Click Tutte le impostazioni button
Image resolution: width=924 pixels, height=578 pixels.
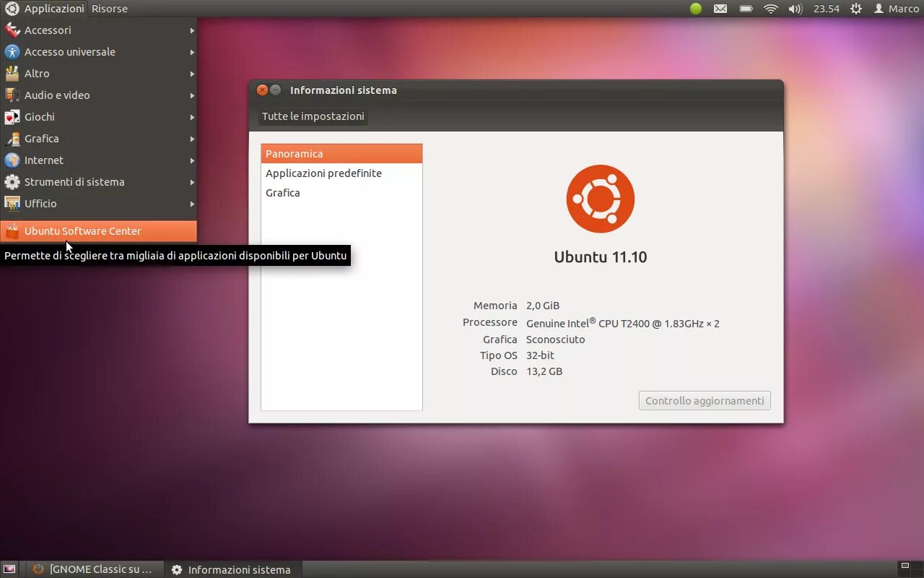point(313,116)
